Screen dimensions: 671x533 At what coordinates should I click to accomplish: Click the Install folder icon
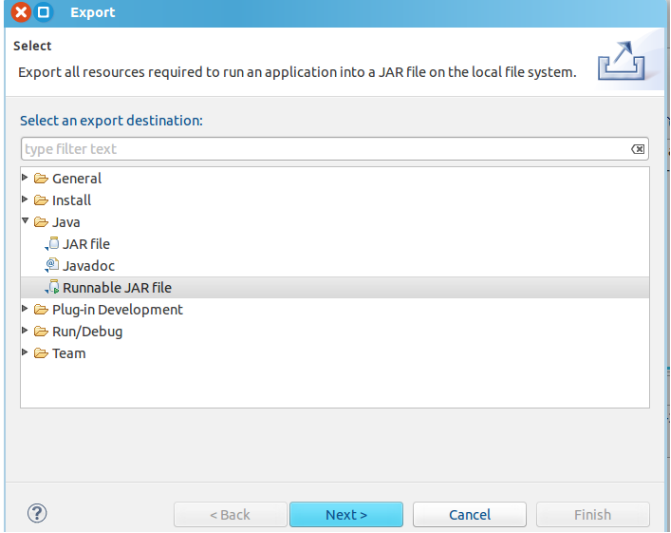pyautogui.click(x=41, y=201)
